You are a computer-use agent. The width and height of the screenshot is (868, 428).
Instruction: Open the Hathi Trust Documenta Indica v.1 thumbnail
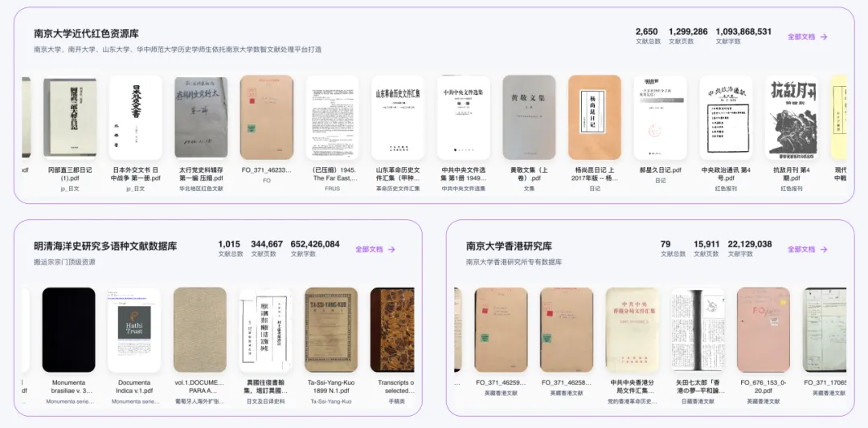point(134,330)
